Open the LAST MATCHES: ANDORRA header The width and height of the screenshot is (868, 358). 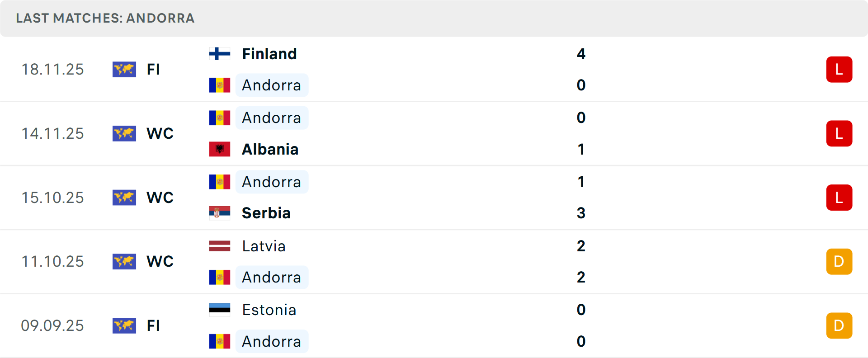[x=105, y=19]
